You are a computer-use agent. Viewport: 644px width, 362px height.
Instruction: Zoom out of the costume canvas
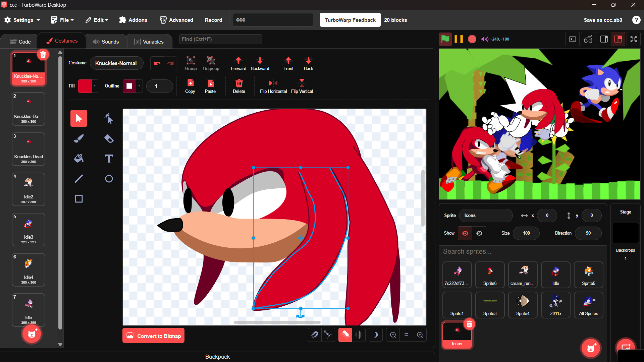pos(393,335)
